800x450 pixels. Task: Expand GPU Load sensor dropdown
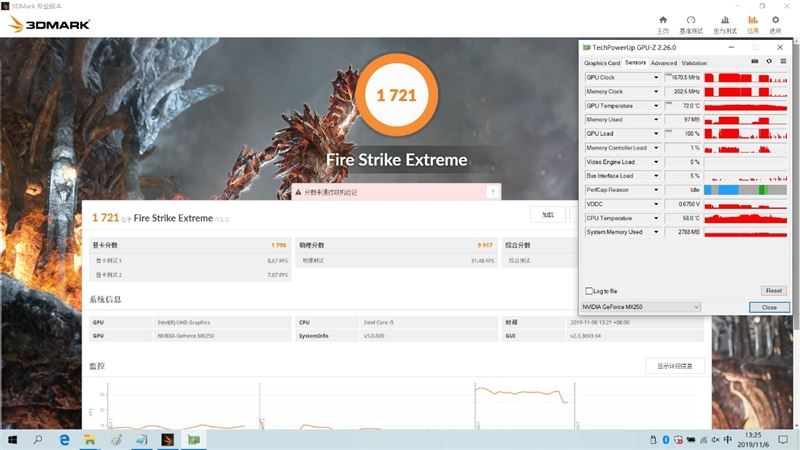tap(656, 134)
